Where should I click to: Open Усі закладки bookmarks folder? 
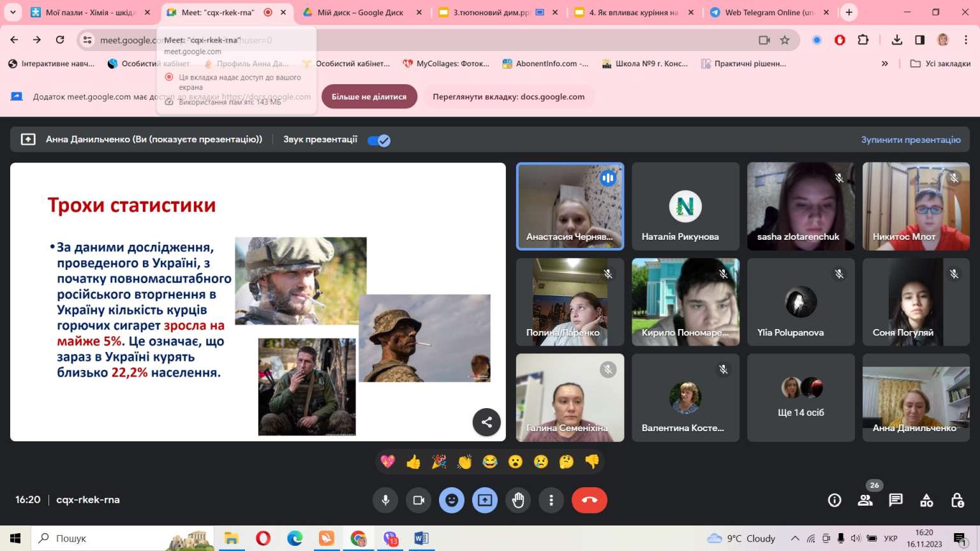point(940,64)
